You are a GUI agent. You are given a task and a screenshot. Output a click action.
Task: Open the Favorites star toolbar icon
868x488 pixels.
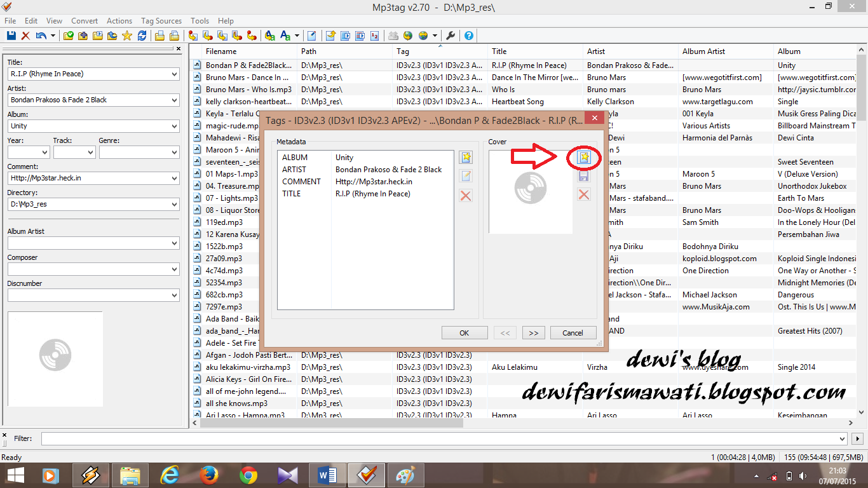[126, 36]
